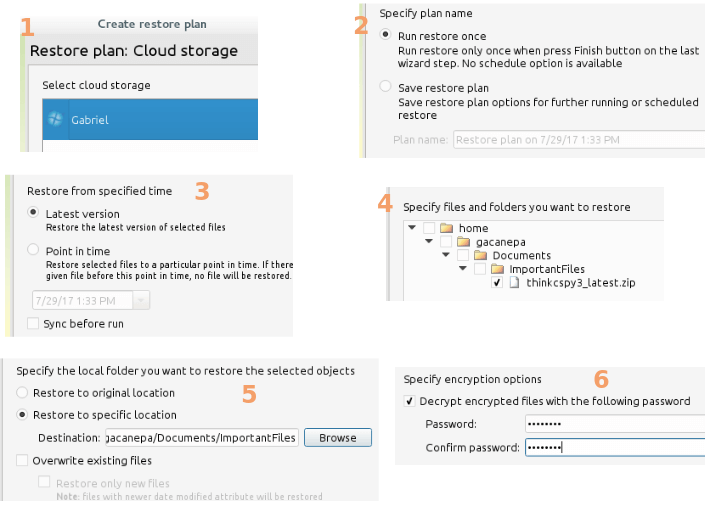Collapse the ImportantFiles tree node

pyautogui.click(x=463, y=268)
